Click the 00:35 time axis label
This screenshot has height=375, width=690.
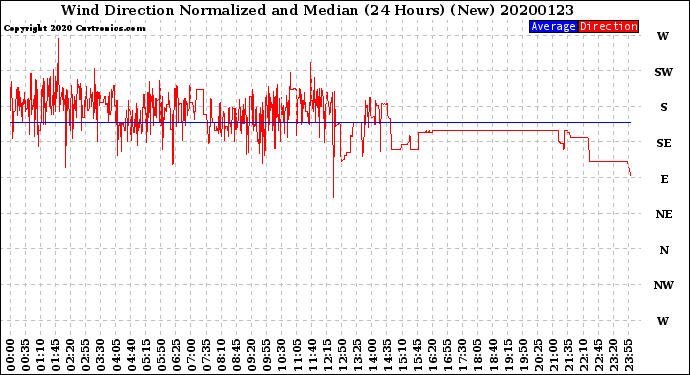pos(26,355)
